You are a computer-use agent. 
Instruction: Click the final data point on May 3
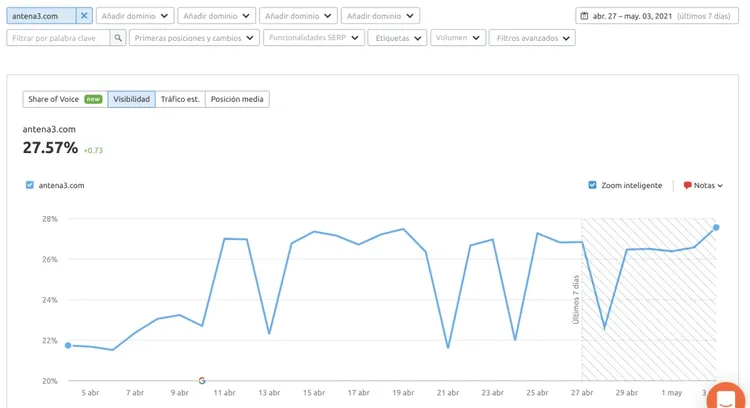pos(716,228)
